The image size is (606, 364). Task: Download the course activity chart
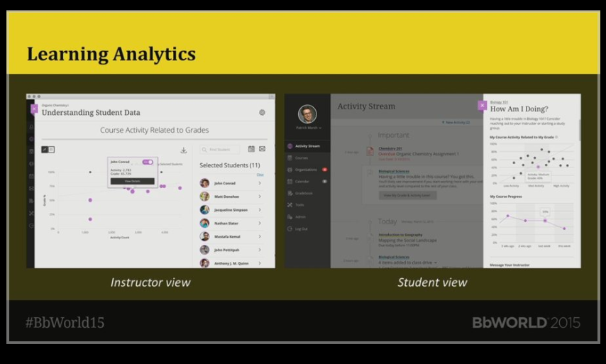coord(183,150)
